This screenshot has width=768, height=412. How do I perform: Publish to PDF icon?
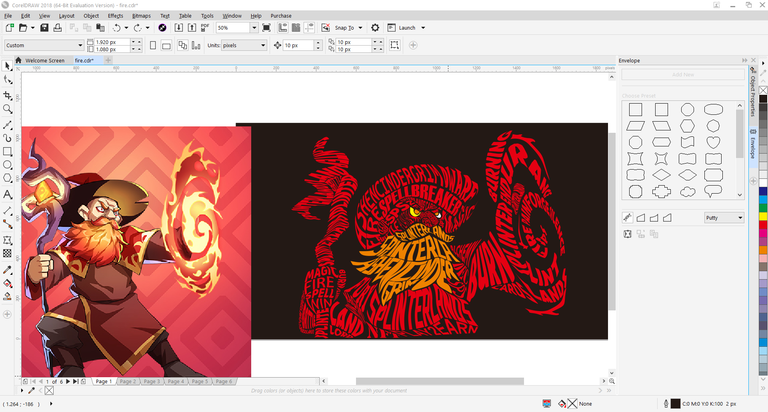[205, 28]
